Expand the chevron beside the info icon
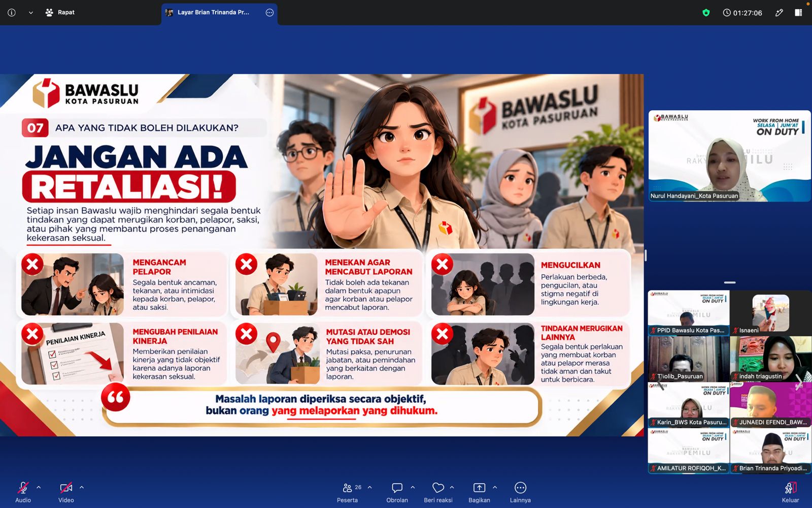This screenshot has height=508, width=812. tap(31, 13)
